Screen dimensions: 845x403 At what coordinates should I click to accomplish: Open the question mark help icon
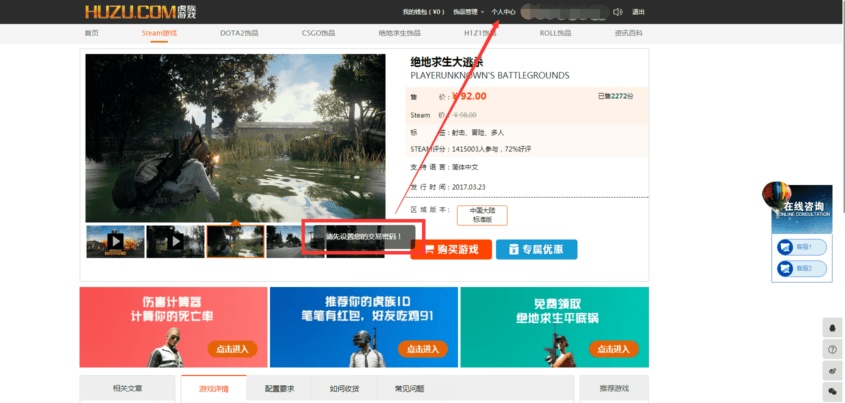pos(832,349)
